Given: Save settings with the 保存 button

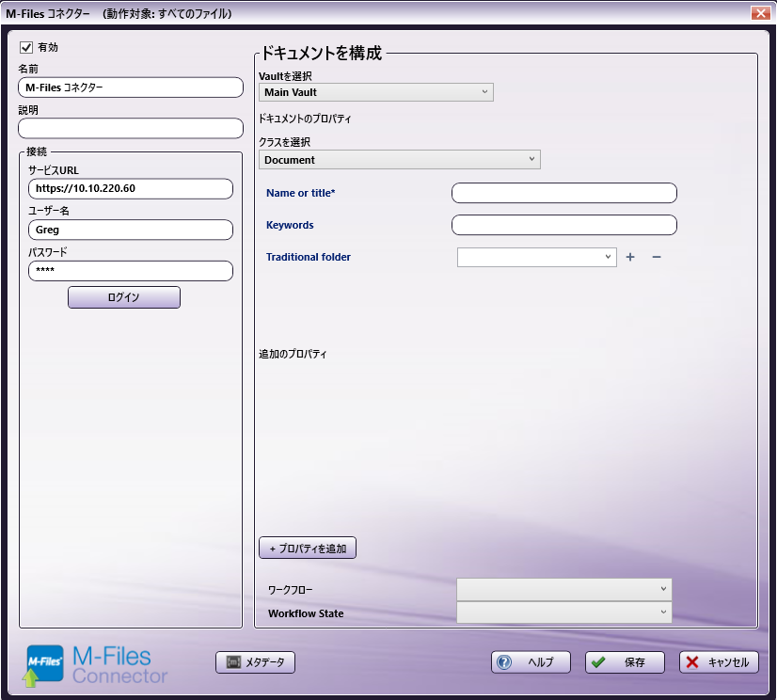Looking at the screenshot, I should tap(625, 662).
